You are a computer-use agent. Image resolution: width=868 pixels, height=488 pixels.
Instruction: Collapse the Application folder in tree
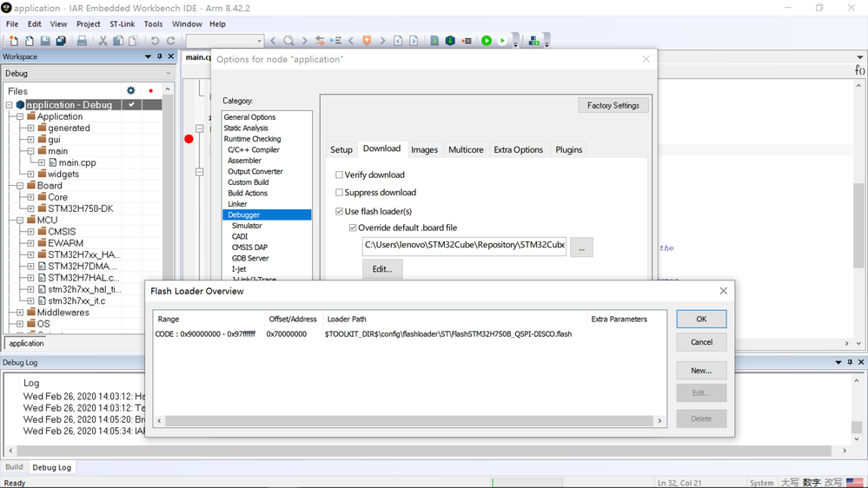pyautogui.click(x=20, y=116)
